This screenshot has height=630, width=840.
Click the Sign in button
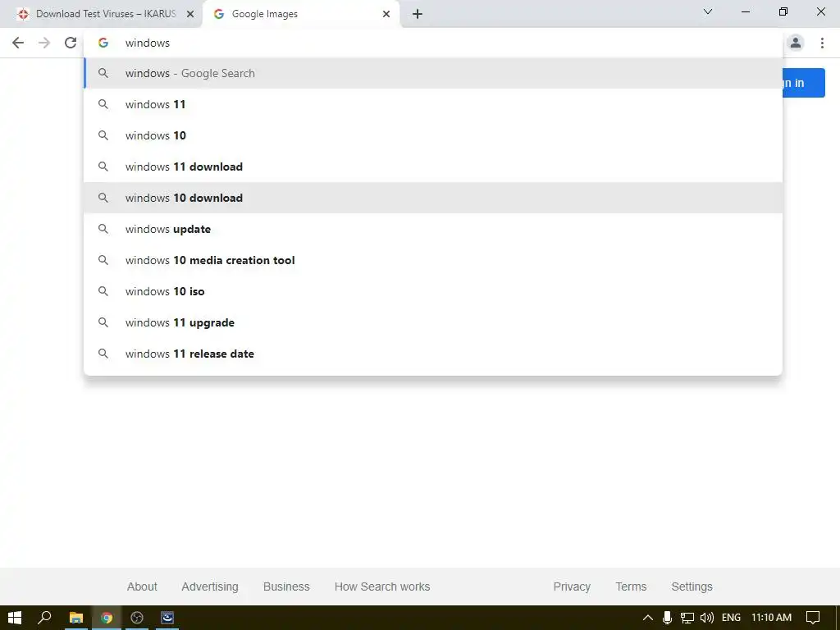pos(803,83)
